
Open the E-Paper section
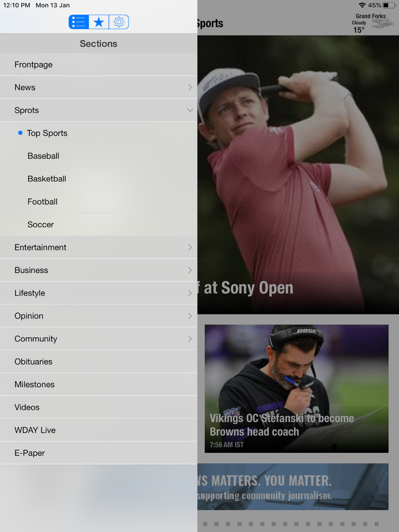[x=99, y=453]
